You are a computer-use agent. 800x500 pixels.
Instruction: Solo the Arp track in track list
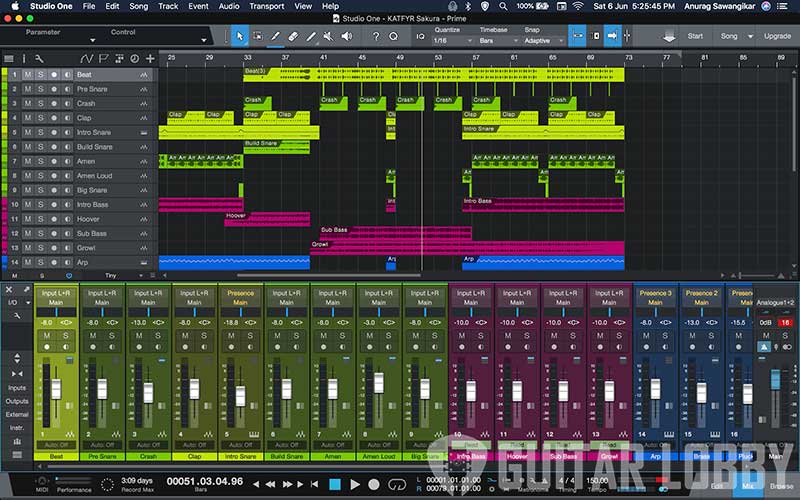tap(41, 262)
